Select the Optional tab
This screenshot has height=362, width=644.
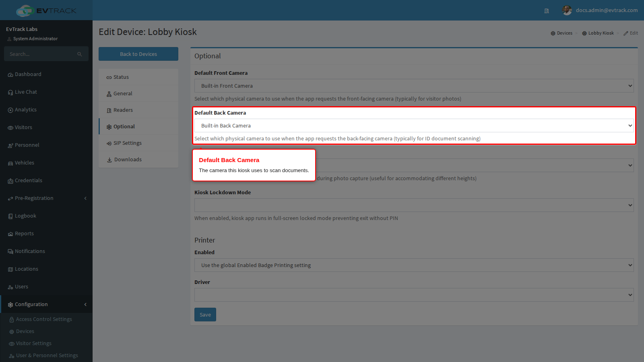point(138,127)
